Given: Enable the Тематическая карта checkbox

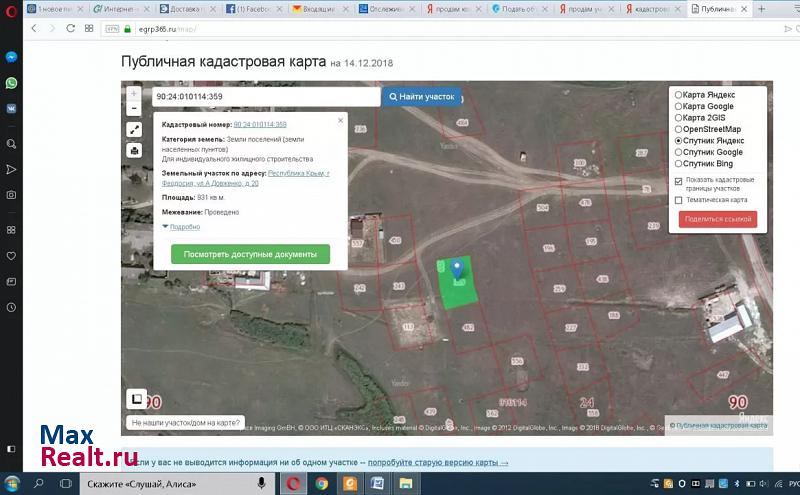Looking at the screenshot, I should click(x=679, y=200).
